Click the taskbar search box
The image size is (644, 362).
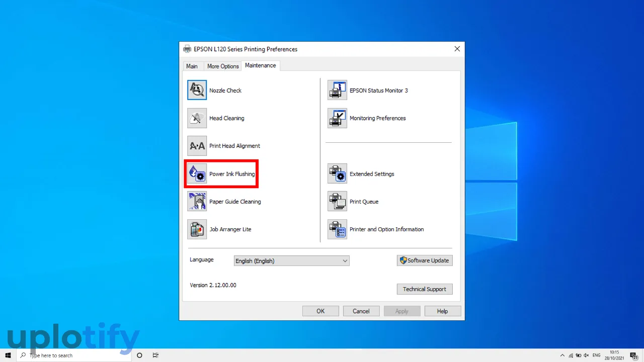(x=73, y=355)
